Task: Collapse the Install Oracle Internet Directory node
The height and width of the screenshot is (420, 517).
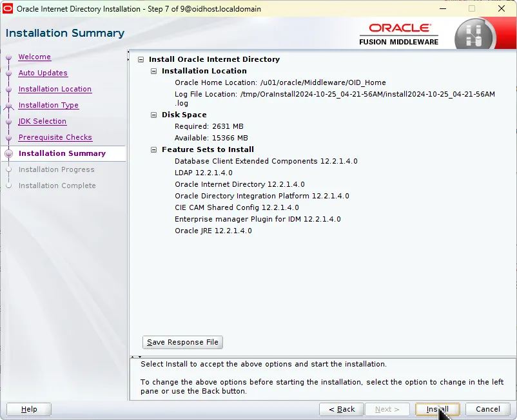Action: [141, 60]
